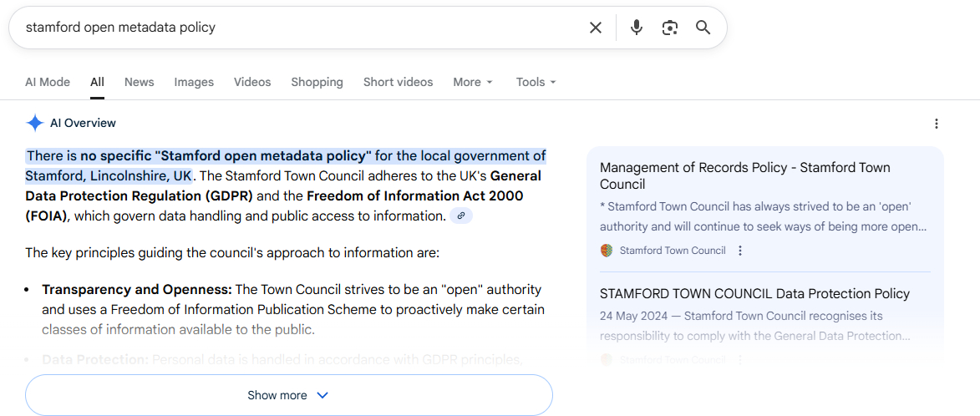This screenshot has height=416, width=980.
Task: Click the AI Overview sparkle icon
Action: (x=35, y=123)
